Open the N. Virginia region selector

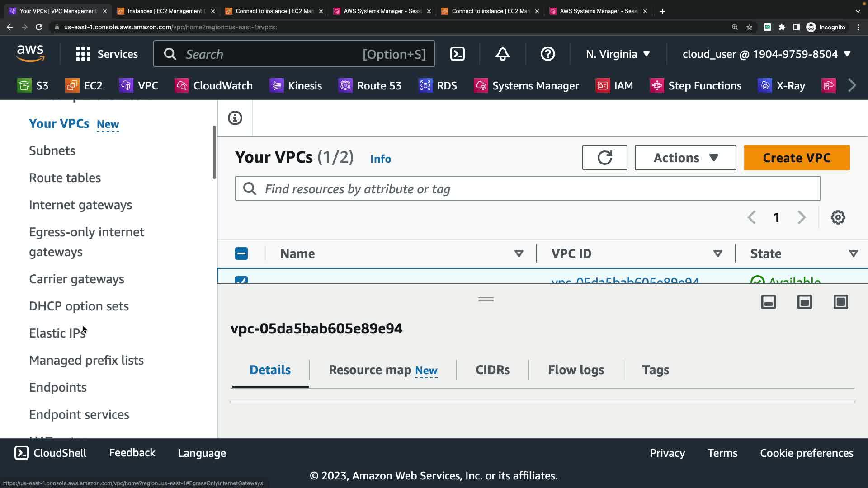(x=618, y=54)
